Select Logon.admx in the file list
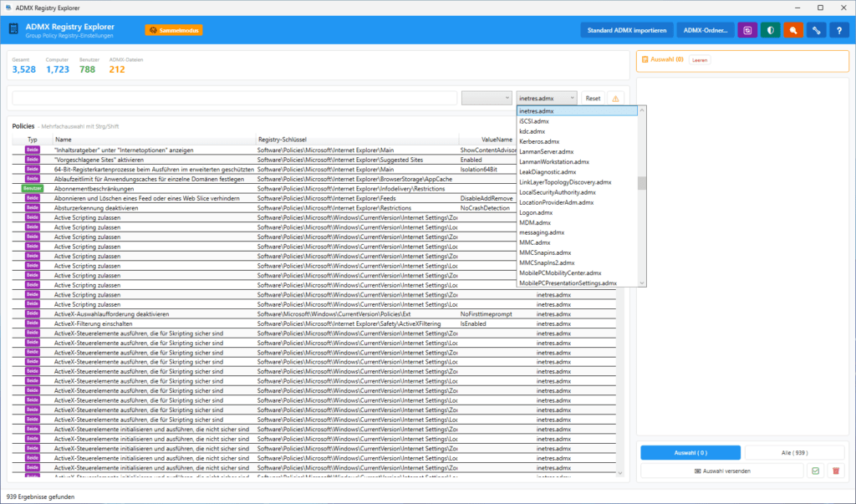The image size is (856, 504). coord(534,212)
